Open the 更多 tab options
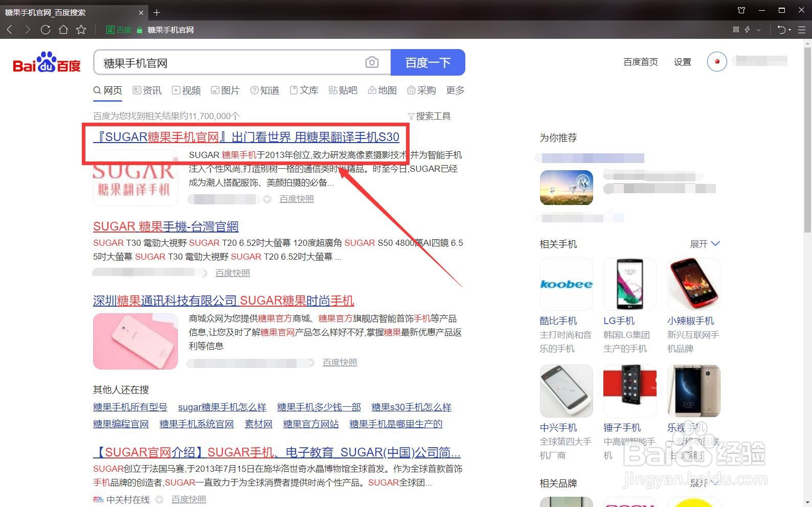The width and height of the screenshot is (812, 507). 455,90
